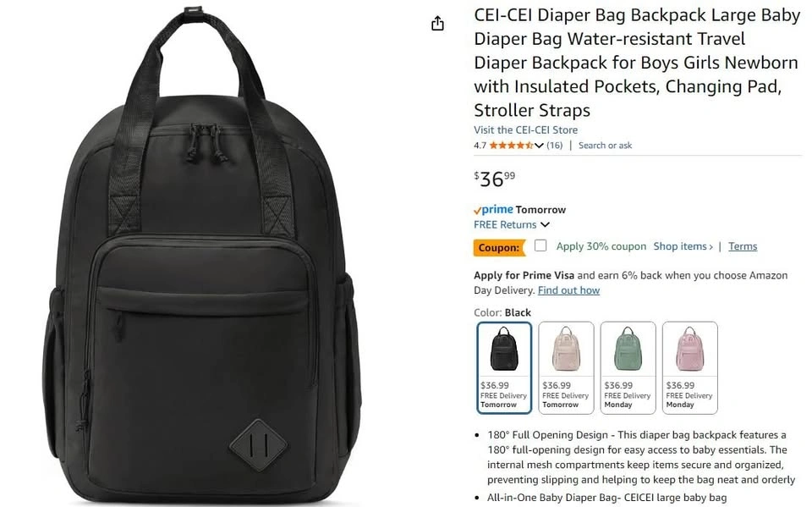This screenshot has height=507, width=812.
Task: Expand the rating breakdown chevron
Action: tap(539, 146)
